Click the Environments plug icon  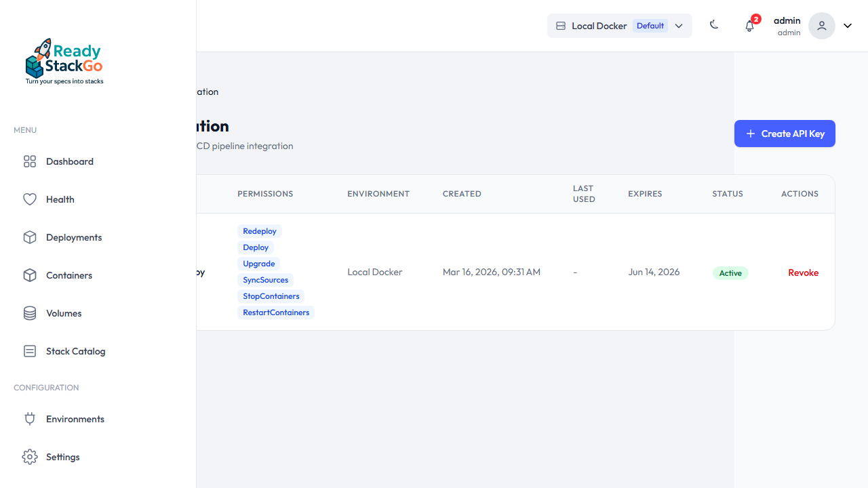coord(30,419)
